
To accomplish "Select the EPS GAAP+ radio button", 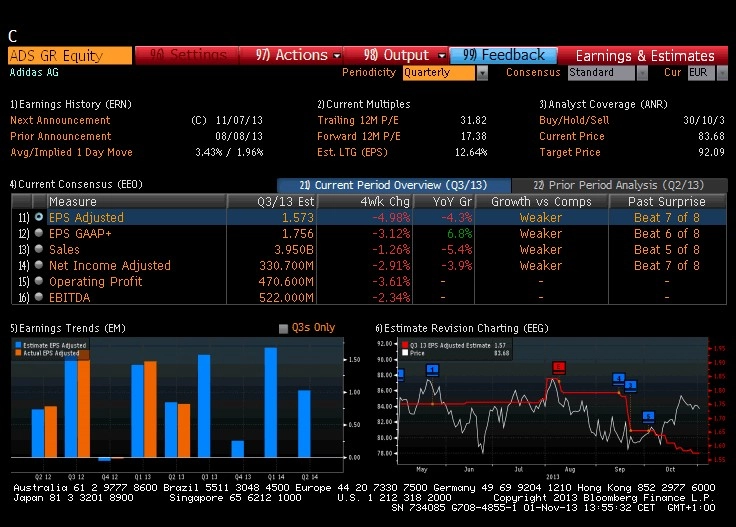I will pyautogui.click(x=39, y=233).
